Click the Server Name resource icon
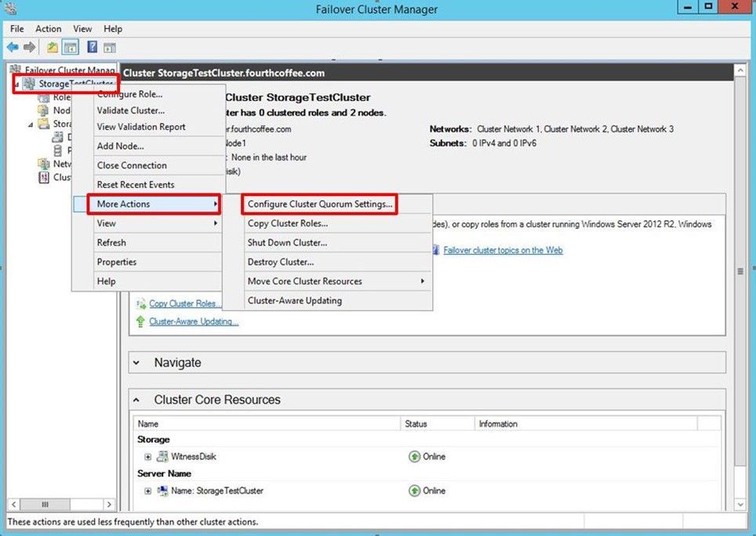 (162, 491)
